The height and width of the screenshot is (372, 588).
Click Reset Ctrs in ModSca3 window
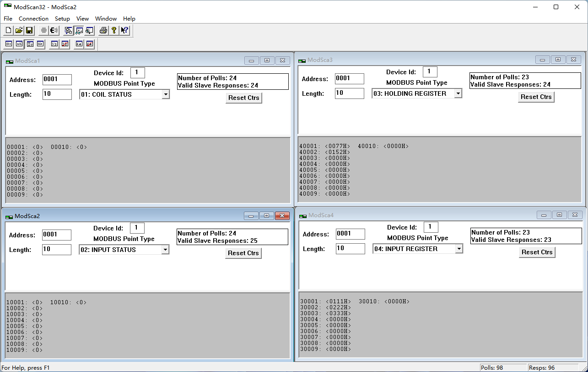tap(536, 97)
